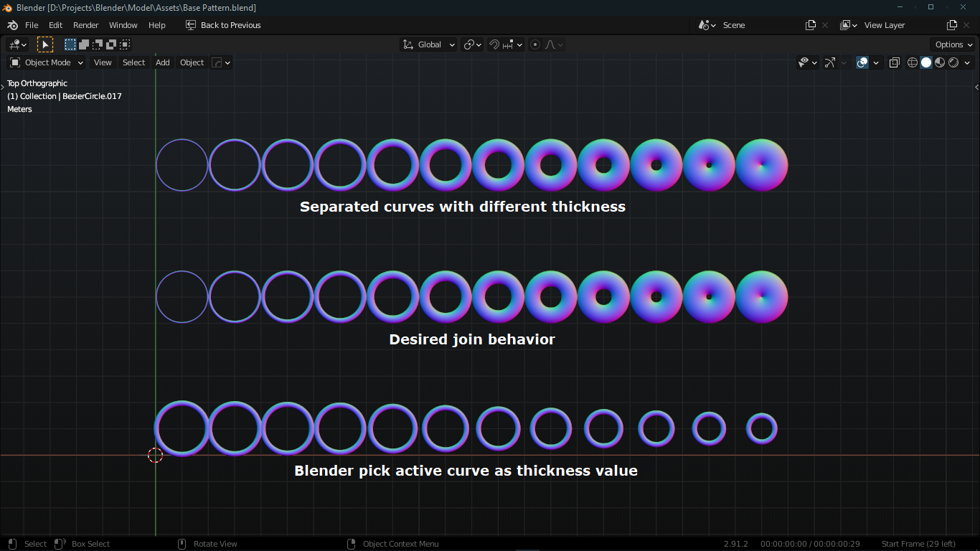Viewport: 980px width, 551px height.
Task: Toggle proportional editing
Action: coord(535,44)
